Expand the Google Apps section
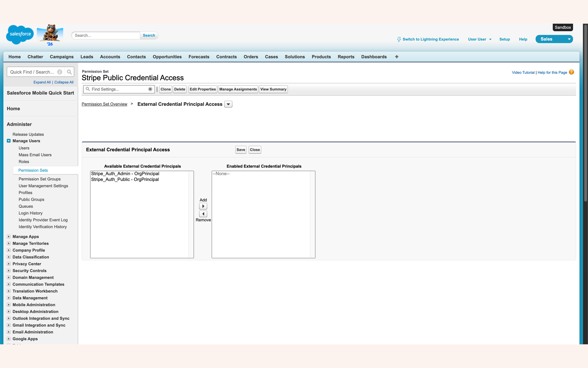 [9, 339]
